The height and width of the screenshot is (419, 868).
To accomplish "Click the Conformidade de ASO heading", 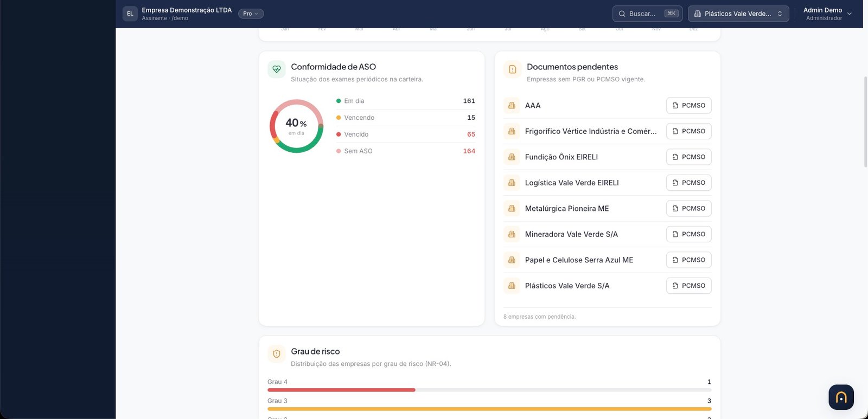I will tap(333, 67).
